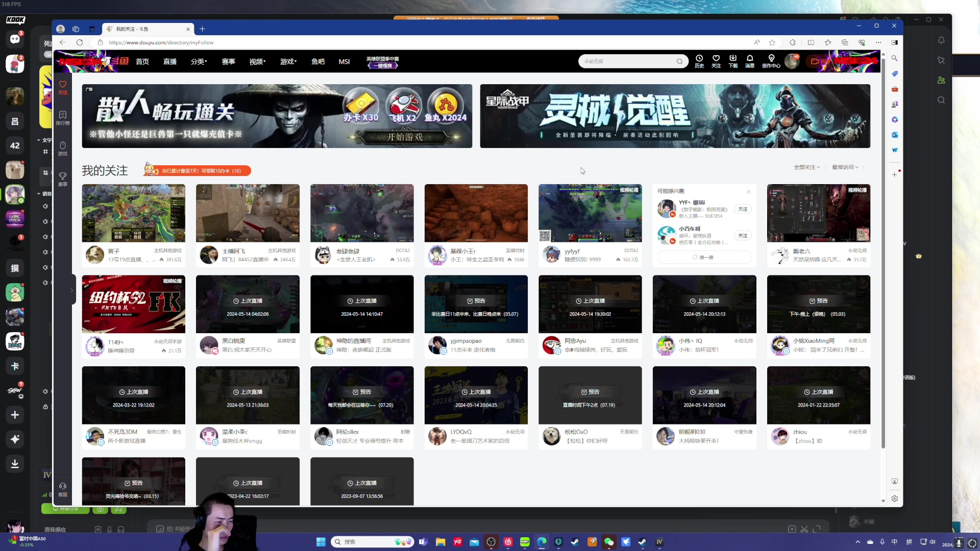Screen dimensions: 980x551
Task: Toggle split screen in Edge toolbar
Action: 811,42
